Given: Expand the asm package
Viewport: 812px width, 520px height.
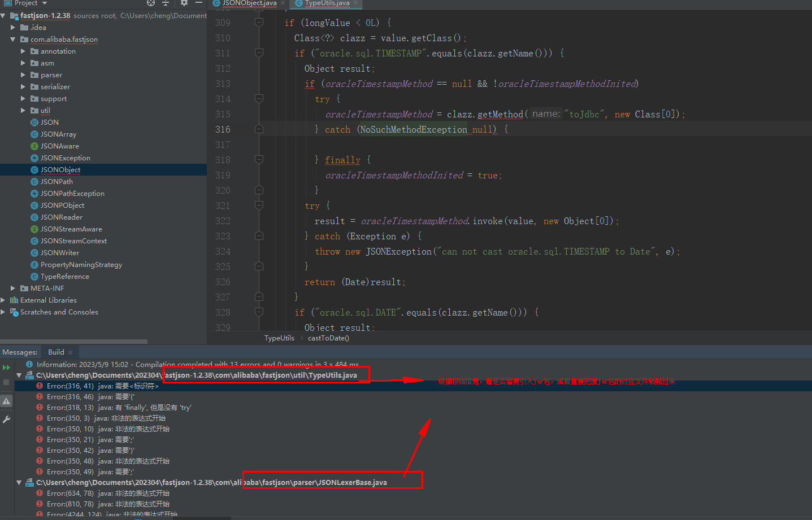Looking at the screenshot, I should [23, 63].
